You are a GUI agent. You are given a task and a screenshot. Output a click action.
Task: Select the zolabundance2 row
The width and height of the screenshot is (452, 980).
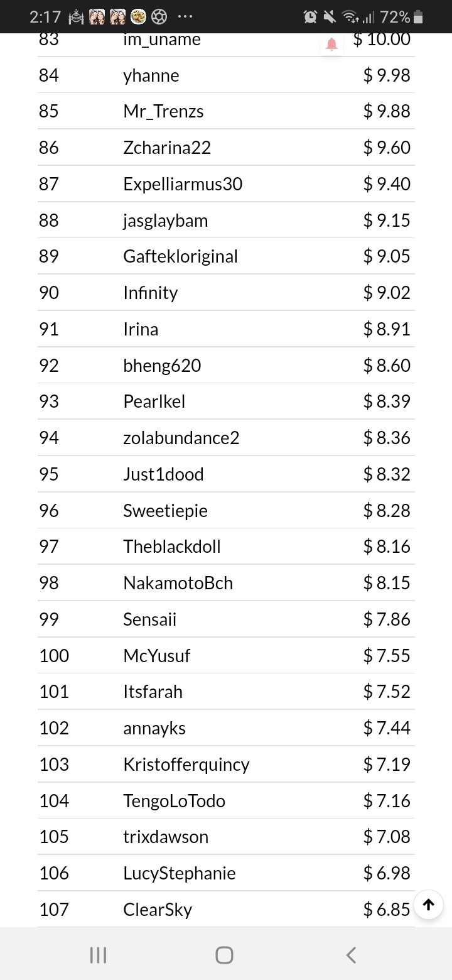click(226, 438)
